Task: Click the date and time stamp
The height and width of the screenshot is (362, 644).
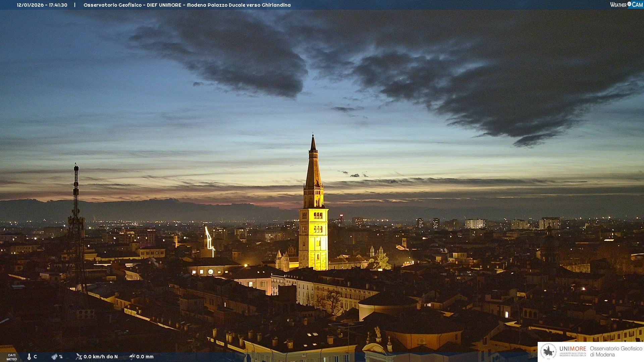Action: (x=42, y=5)
